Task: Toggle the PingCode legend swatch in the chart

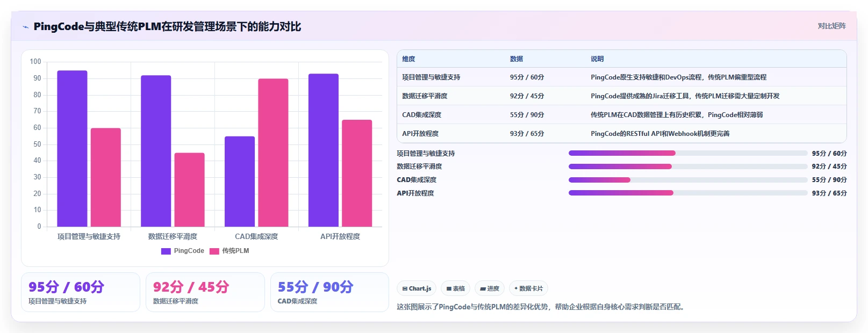Action: (166, 251)
